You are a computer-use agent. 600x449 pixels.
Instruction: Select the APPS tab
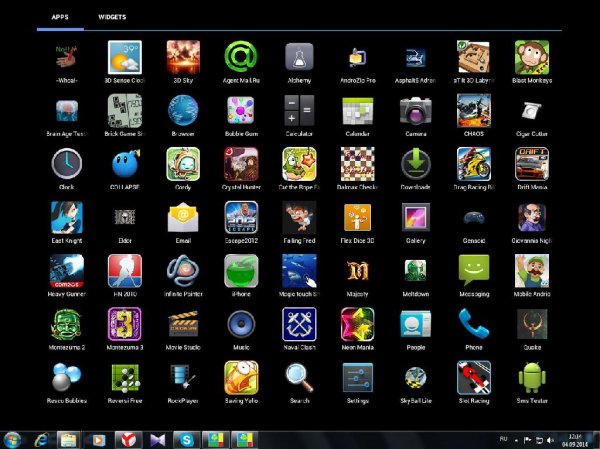[x=60, y=17]
